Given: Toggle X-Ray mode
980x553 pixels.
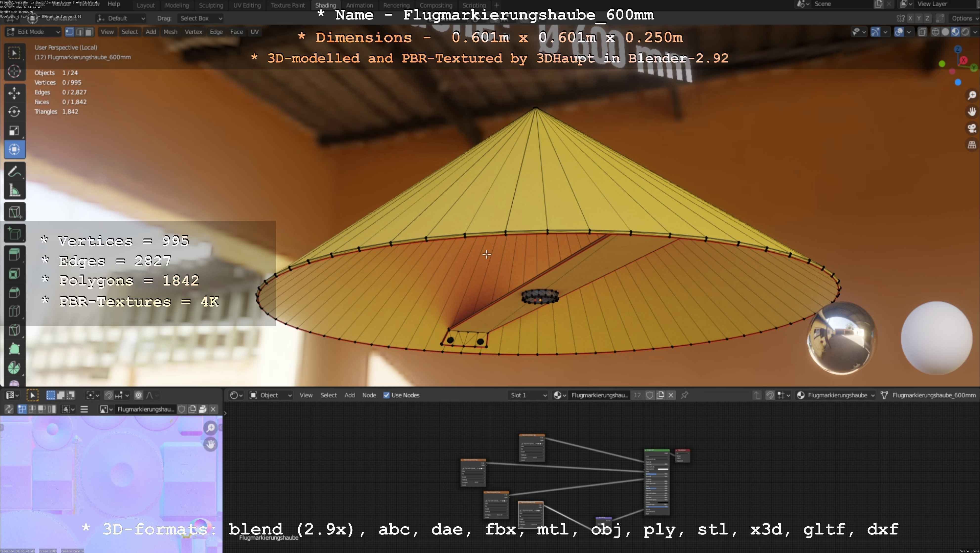Looking at the screenshot, I should [922, 32].
